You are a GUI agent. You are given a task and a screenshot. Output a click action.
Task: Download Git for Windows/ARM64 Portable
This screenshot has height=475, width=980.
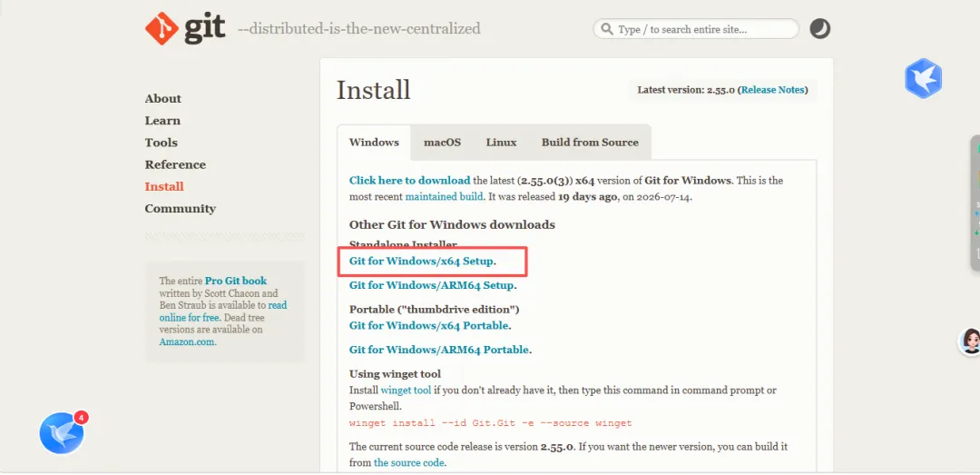(439, 350)
